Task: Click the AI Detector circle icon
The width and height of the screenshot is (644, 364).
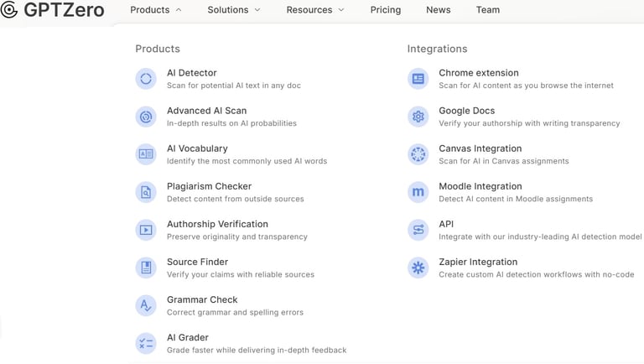Action: [146, 79]
